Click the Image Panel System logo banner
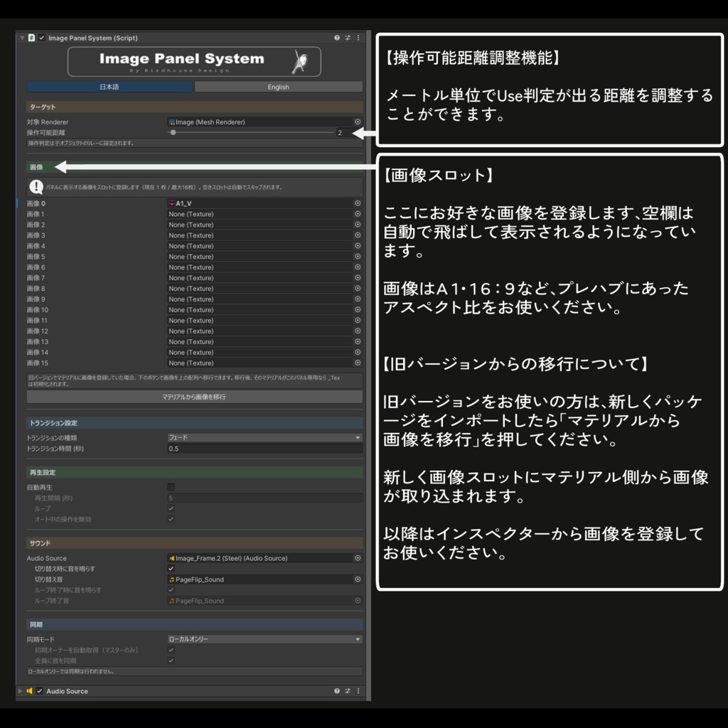Viewport: 728px width, 728px height. coord(194,61)
